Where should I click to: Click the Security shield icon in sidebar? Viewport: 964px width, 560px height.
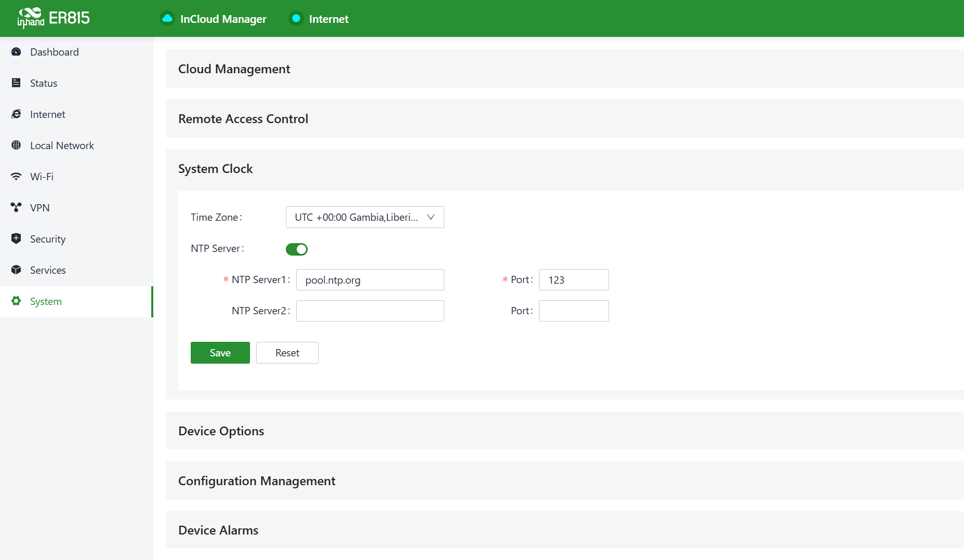(16, 239)
